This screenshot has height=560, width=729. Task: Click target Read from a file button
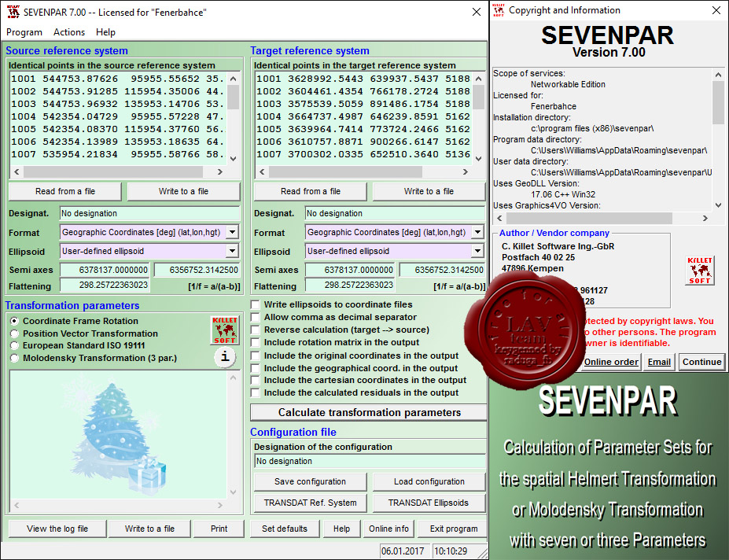point(311,191)
